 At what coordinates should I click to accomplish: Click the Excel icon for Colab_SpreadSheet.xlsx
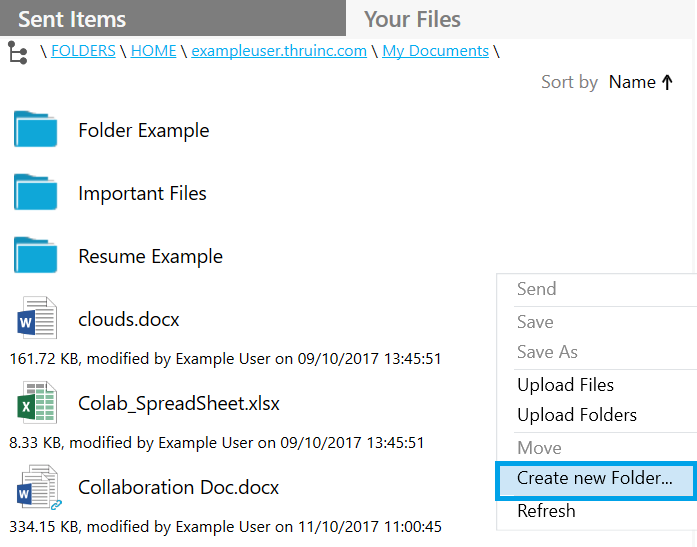tap(37, 402)
